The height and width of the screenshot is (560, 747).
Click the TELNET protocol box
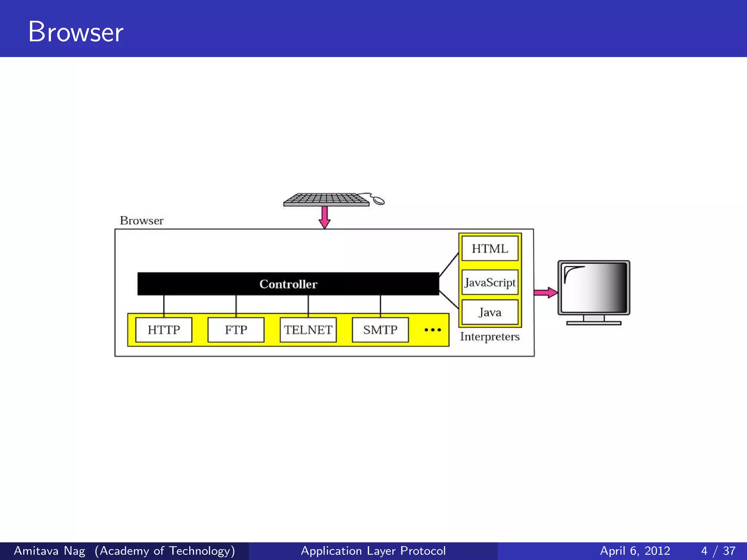pos(308,330)
